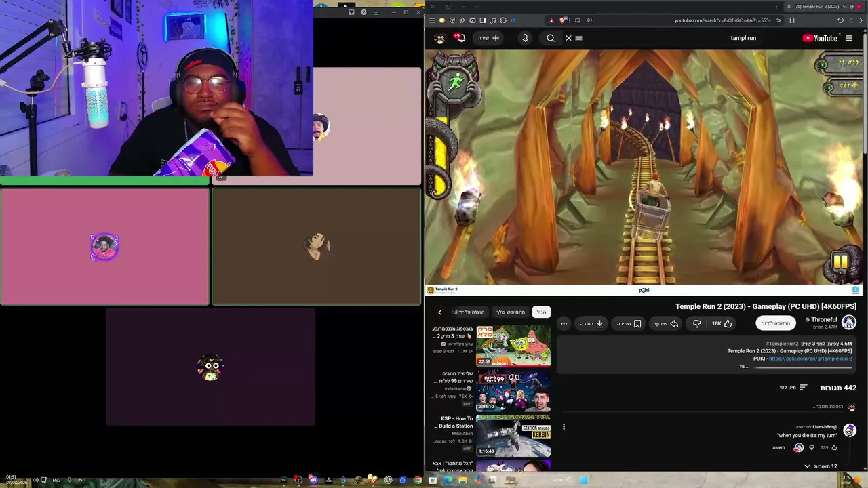Like the video with thumbs-up 18K
Viewport: 868px width, 488px height.
pos(722,324)
